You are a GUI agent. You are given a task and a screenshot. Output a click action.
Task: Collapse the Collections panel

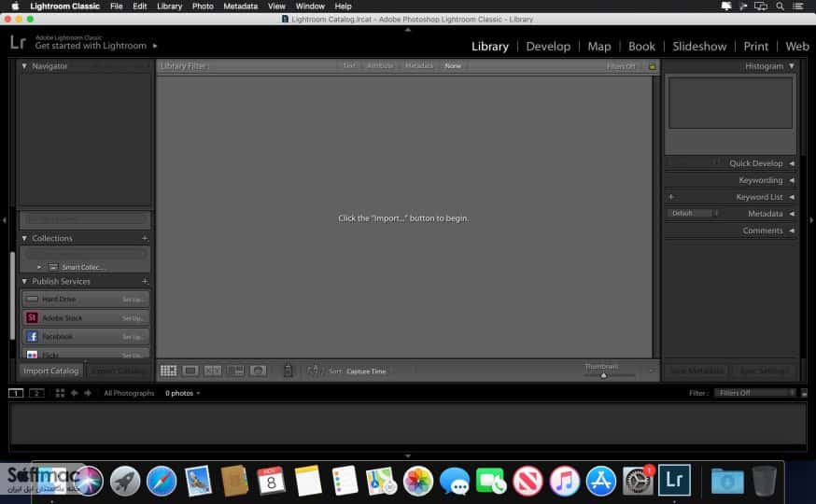click(x=24, y=238)
